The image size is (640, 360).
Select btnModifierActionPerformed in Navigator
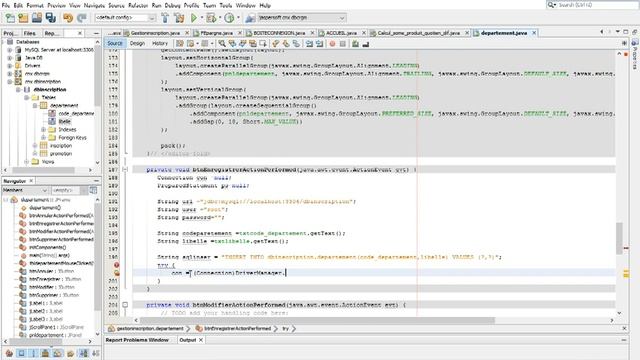coord(61,231)
